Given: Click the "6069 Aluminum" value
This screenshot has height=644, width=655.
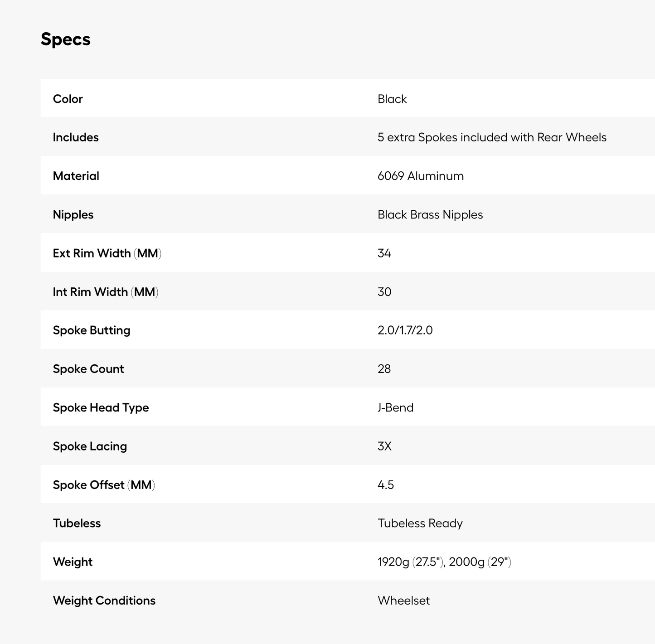Looking at the screenshot, I should click(x=421, y=176).
